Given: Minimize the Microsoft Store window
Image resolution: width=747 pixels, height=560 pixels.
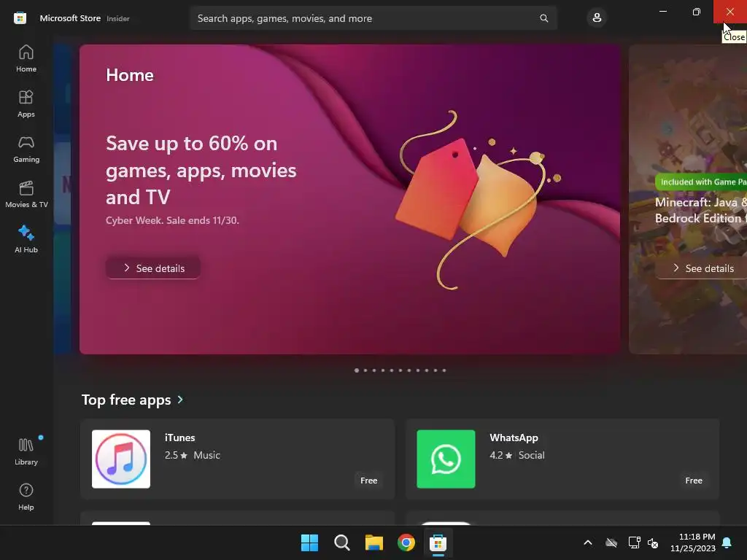Looking at the screenshot, I should (662, 12).
